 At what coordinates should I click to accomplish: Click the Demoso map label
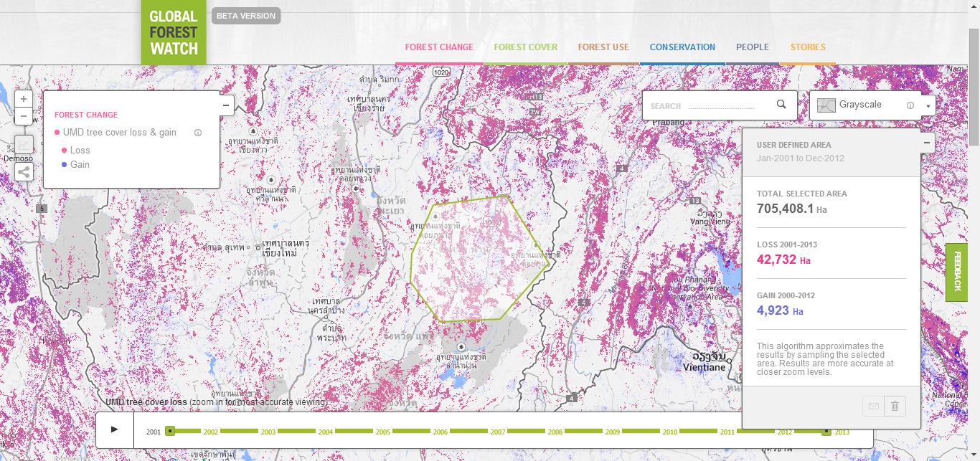pos(18,158)
